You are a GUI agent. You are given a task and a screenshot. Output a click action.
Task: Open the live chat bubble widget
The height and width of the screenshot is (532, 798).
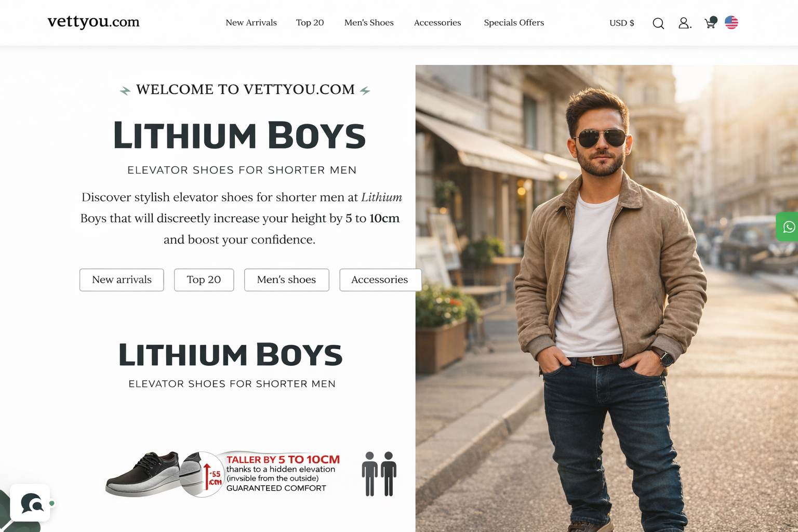pyautogui.click(x=30, y=502)
